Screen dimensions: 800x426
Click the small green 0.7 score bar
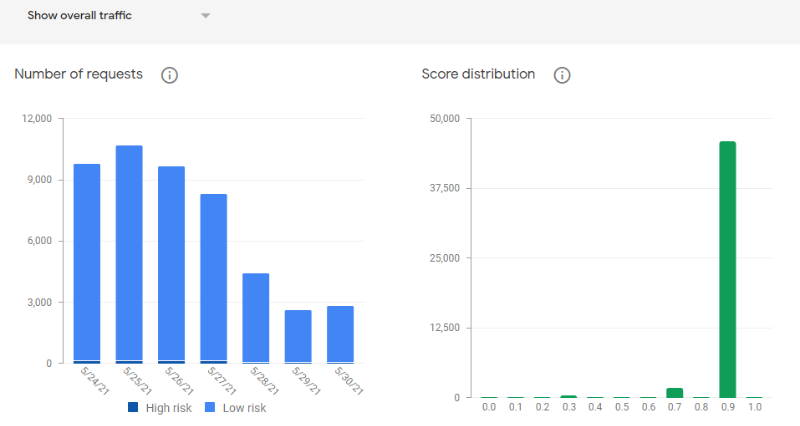(x=675, y=393)
